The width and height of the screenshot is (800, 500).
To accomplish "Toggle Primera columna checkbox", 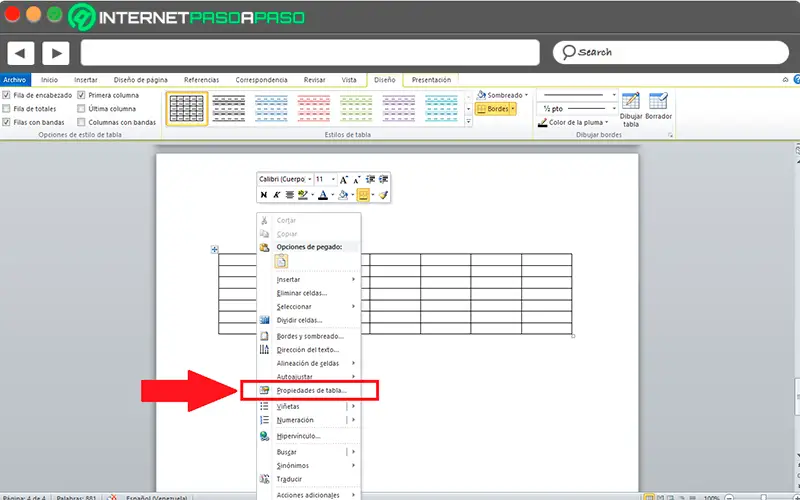I will [81, 95].
